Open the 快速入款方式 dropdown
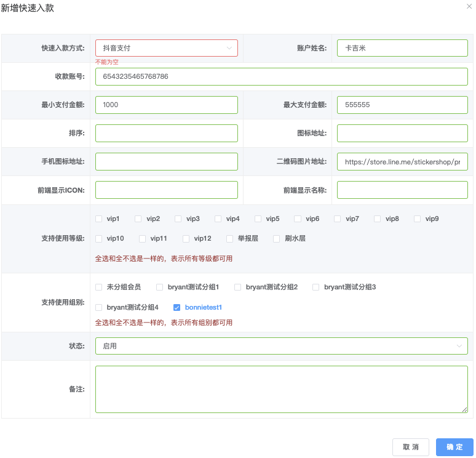This screenshot has width=476, height=458. point(166,48)
